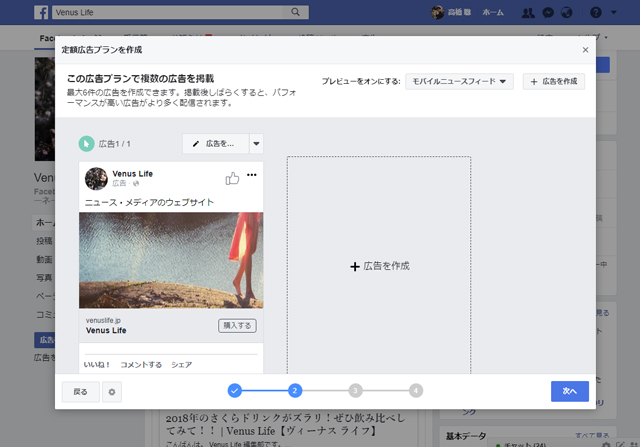Click the ニュース・メディアのウェブサイト text

coord(149,202)
